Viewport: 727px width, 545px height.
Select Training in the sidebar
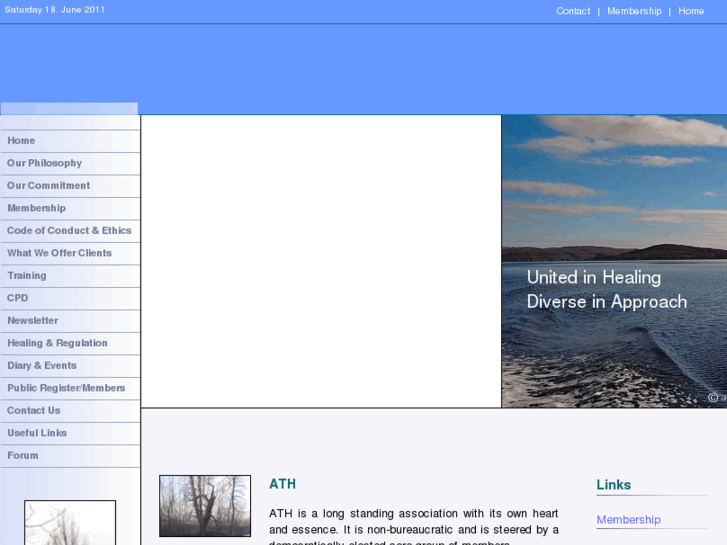coord(70,276)
